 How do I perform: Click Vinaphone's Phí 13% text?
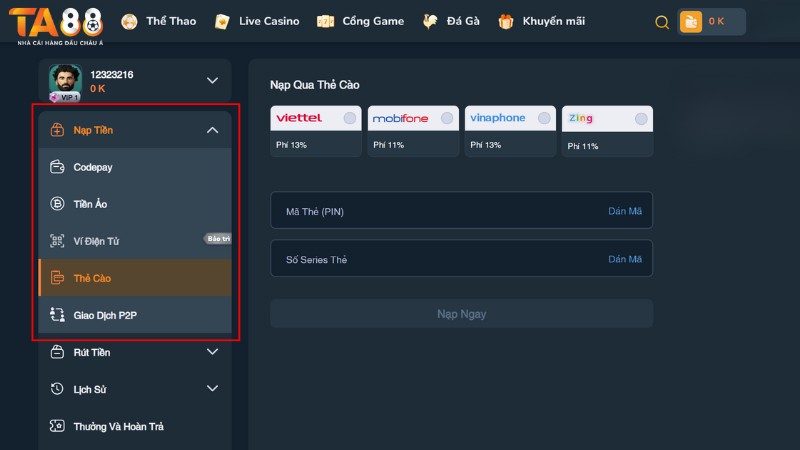(486, 145)
